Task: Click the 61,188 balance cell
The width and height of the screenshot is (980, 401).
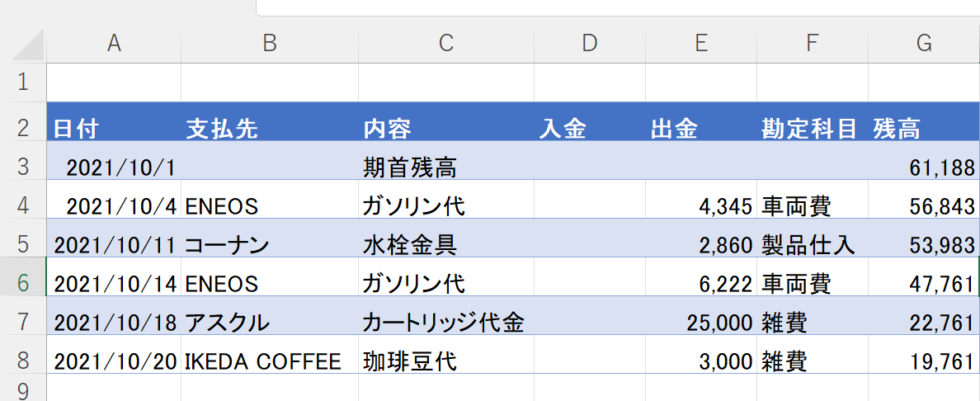Action: pyautogui.click(x=924, y=167)
